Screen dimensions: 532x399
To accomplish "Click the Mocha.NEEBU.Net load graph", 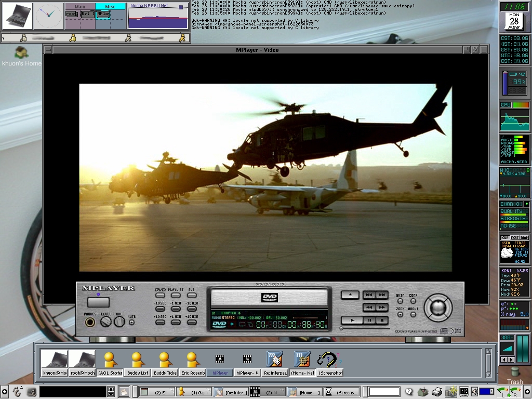I will tap(158, 16).
